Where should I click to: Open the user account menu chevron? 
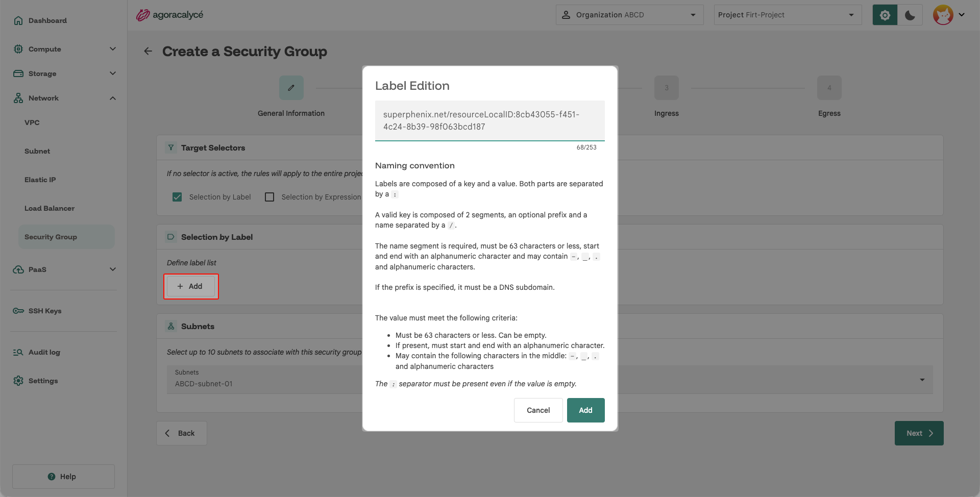(x=962, y=15)
